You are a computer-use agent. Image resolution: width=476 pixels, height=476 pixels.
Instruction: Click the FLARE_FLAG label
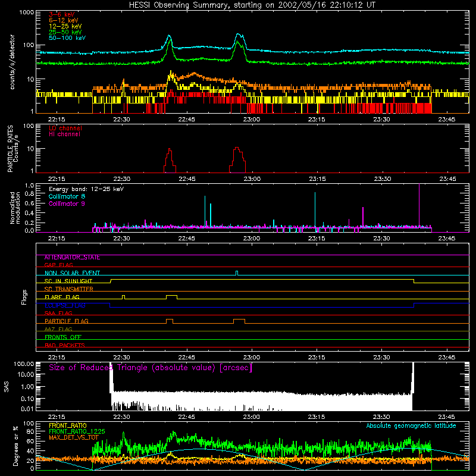click(x=62, y=297)
